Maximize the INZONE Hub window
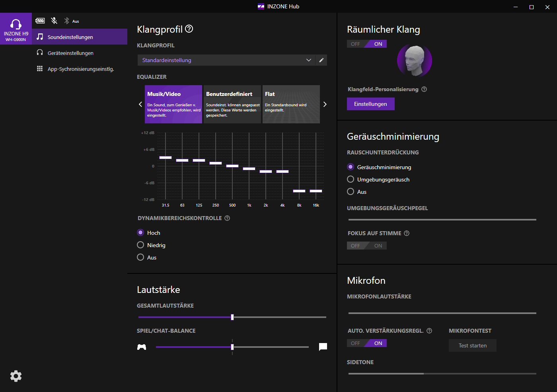Viewport: 557px width, 392px height. point(532,7)
